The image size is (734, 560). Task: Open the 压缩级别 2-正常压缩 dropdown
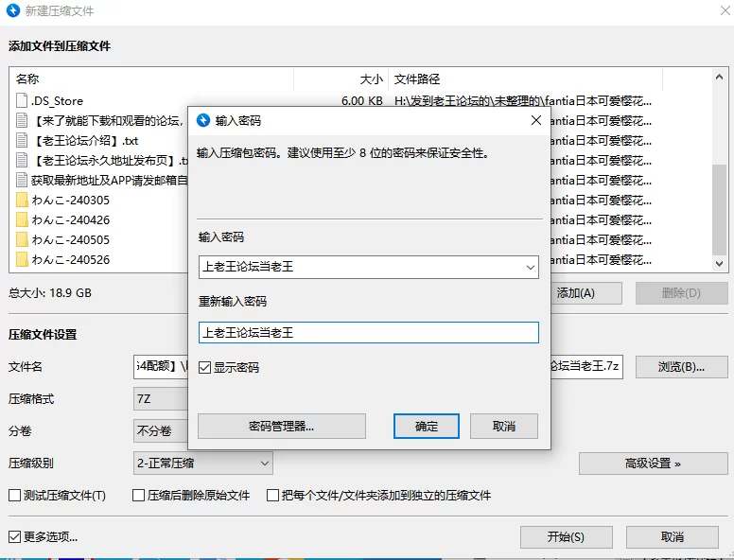pyautogui.click(x=264, y=464)
